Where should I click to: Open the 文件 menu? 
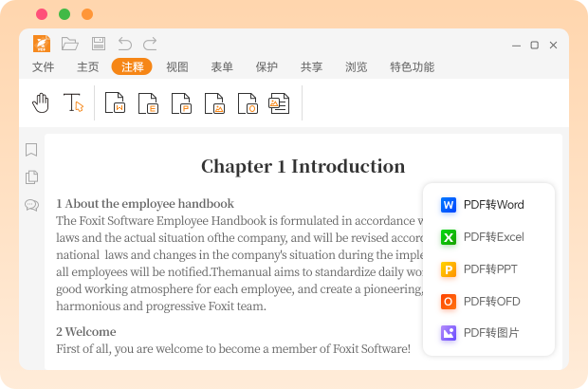point(44,66)
